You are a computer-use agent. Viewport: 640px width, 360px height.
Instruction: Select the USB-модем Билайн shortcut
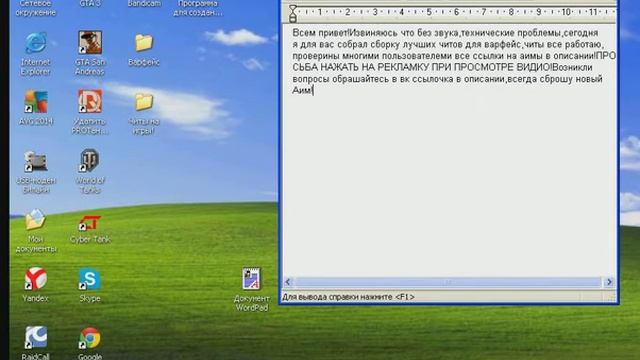click(36, 161)
